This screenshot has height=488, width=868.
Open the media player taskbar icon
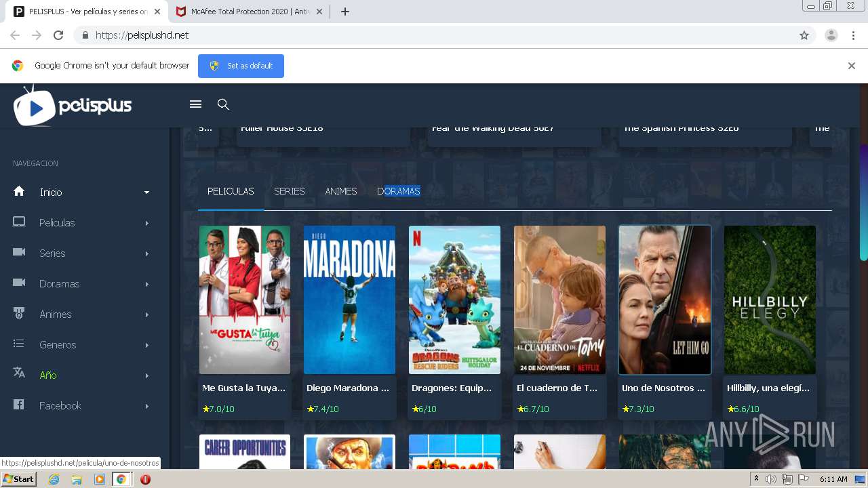point(100,479)
